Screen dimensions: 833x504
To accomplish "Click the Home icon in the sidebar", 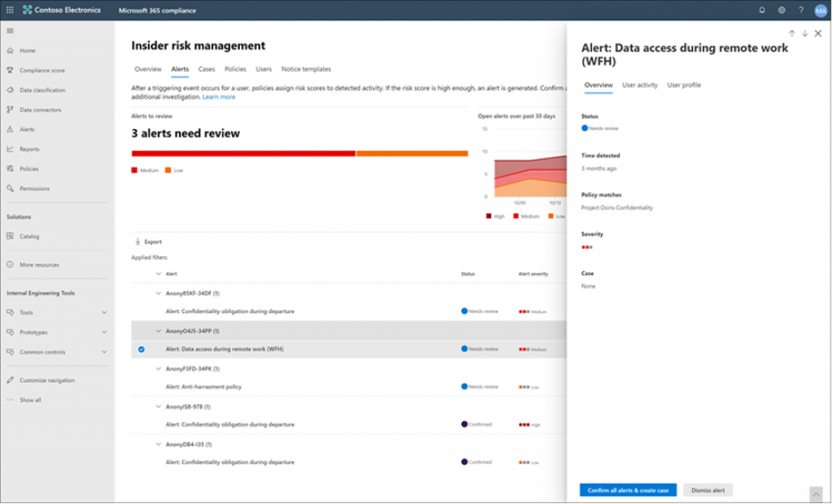I will (10, 50).
